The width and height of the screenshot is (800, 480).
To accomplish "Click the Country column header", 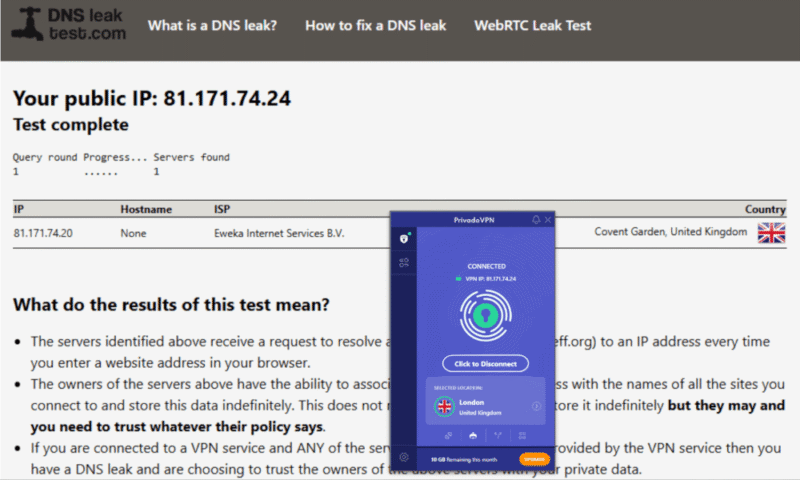I will tap(765, 209).
